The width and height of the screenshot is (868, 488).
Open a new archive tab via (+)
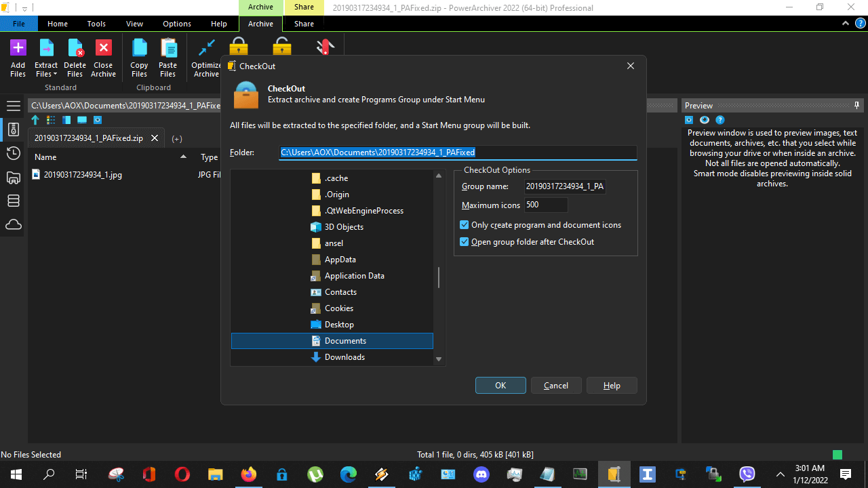[x=177, y=138]
